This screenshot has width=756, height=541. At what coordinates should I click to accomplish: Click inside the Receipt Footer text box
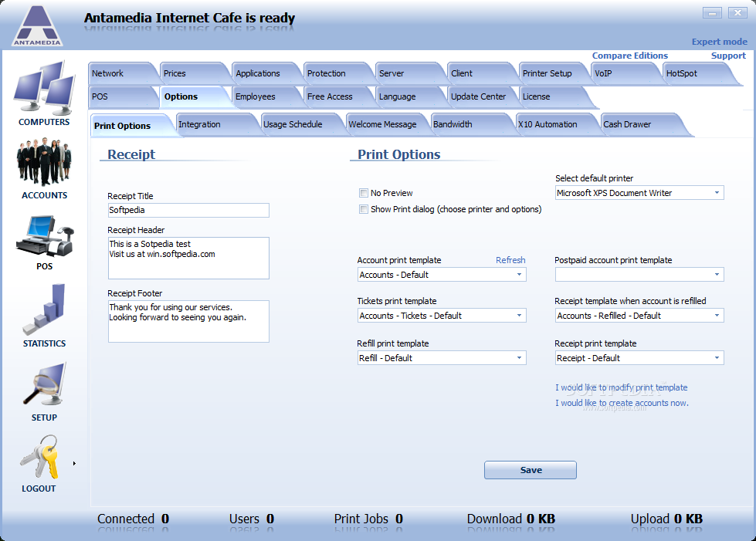click(188, 321)
